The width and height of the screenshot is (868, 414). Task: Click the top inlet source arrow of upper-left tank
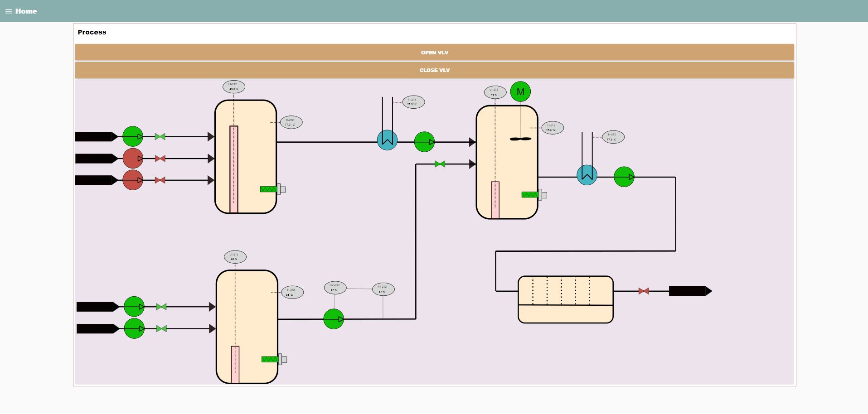97,136
